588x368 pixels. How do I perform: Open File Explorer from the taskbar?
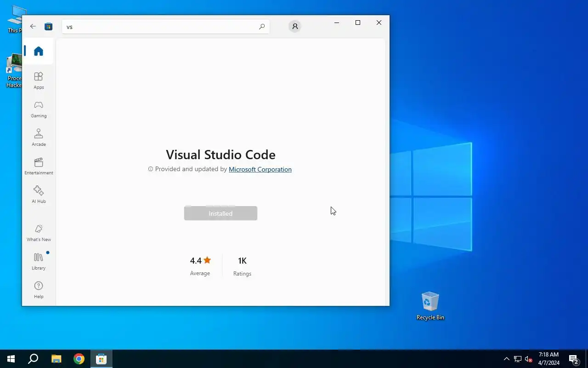coord(56,359)
